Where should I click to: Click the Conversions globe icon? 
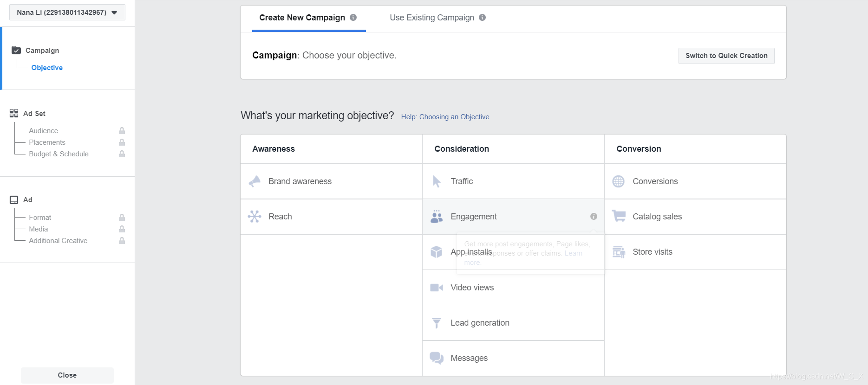619,181
